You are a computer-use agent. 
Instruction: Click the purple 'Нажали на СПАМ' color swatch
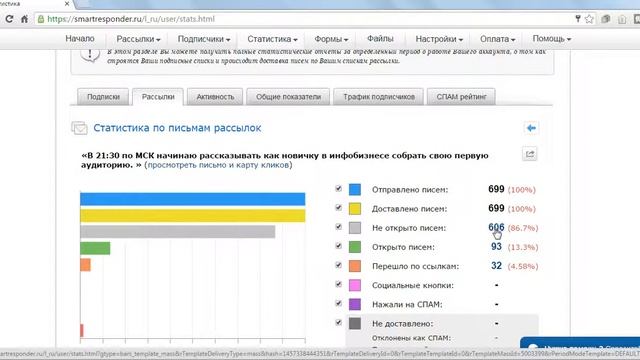tap(355, 304)
